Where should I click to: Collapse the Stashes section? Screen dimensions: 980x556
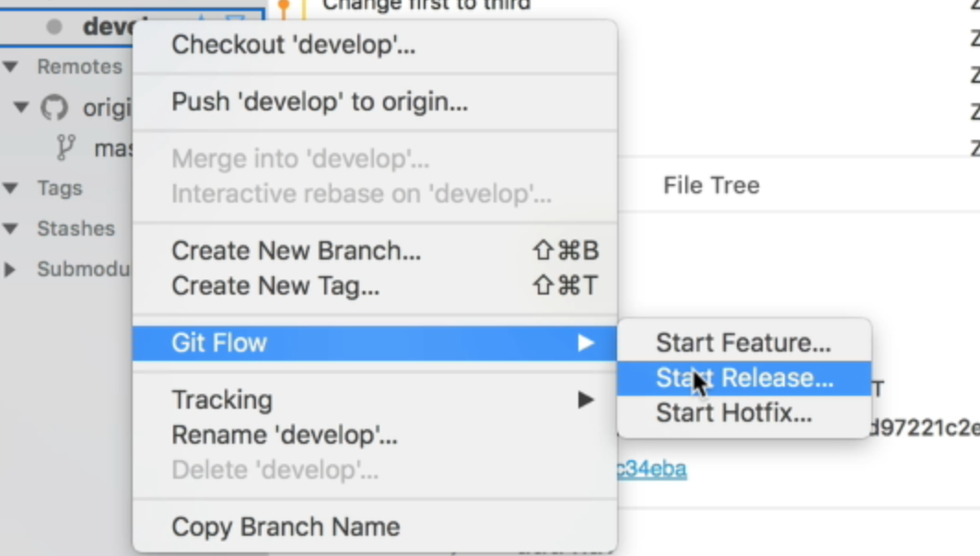click(11, 228)
